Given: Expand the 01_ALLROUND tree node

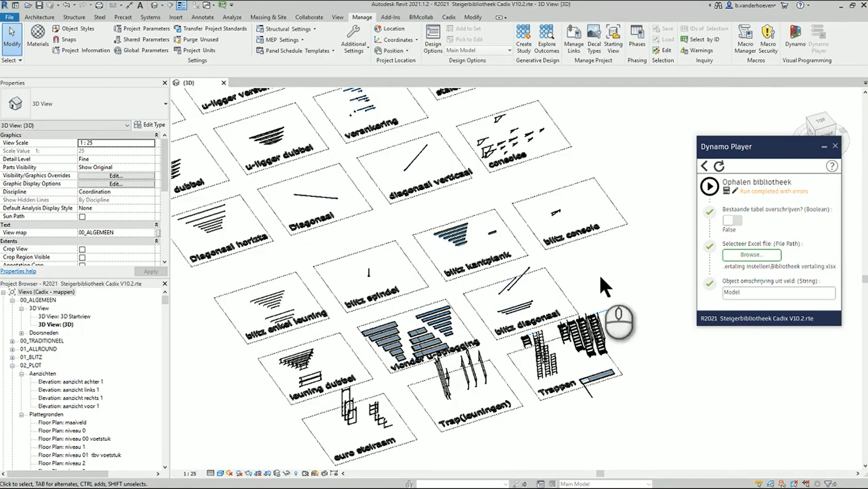Looking at the screenshot, I should click(x=13, y=349).
